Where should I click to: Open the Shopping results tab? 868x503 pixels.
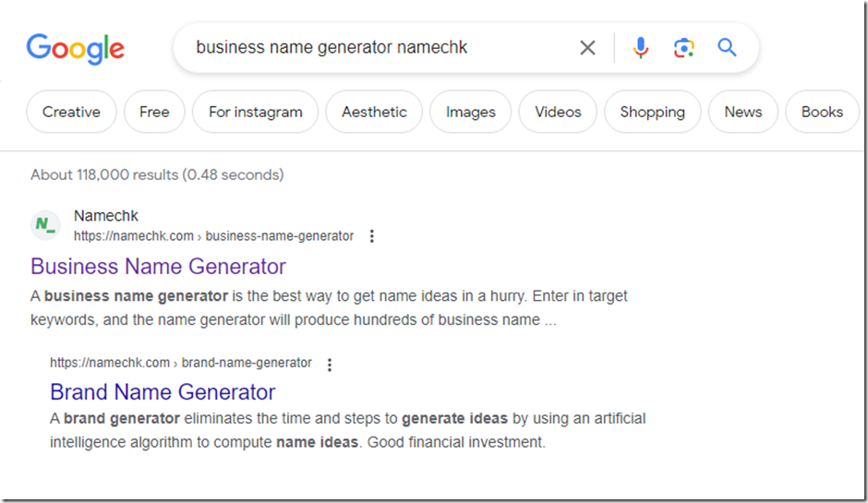pyautogui.click(x=652, y=112)
